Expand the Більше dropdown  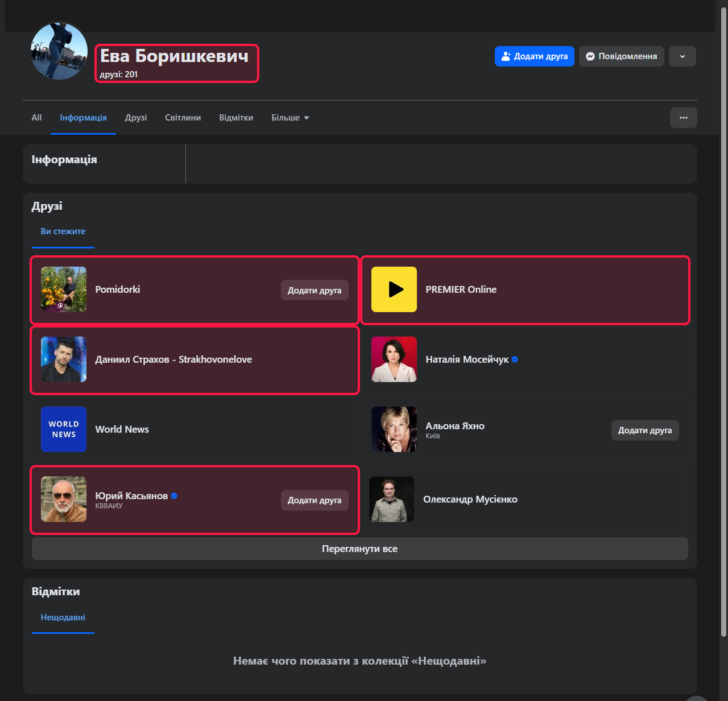point(290,118)
